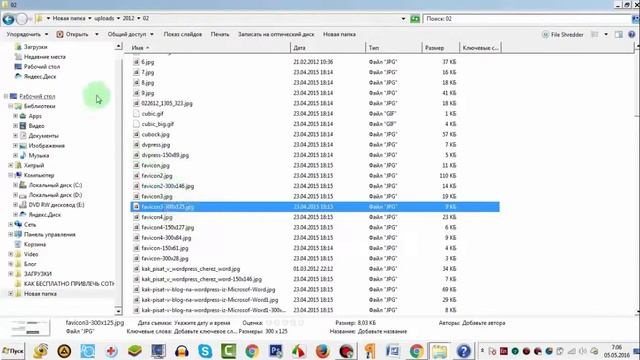Select file kak_pisat_v_wordpress_cherez_word.jpg
This screenshot has height=360, width=640.
point(191,269)
